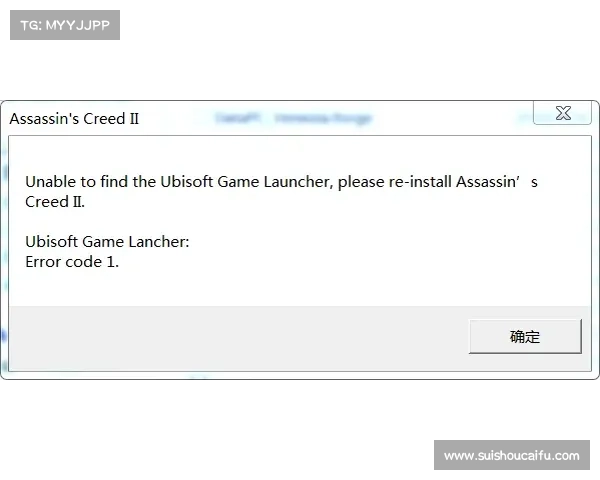600x480 pixels.
Task: Click the blurred text in the title bar
Action: (293, 118)
